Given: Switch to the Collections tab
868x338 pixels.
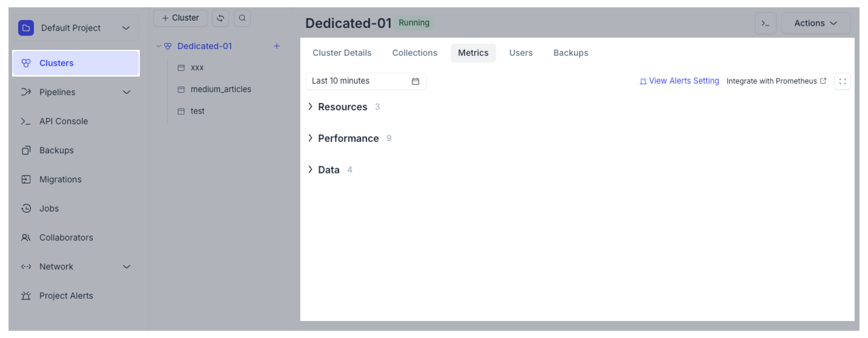Looking at the screenshot, I should point(415,53).
